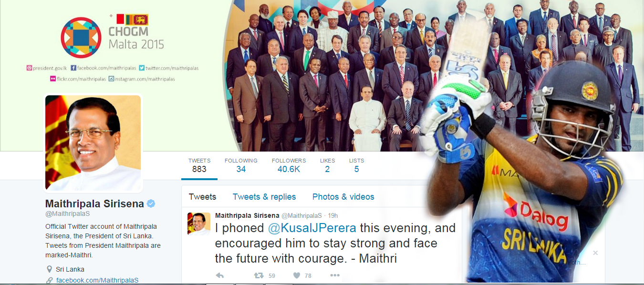Click the small avatar icon on the tweet
Screen dimensions: 644x285
pos(199,224)
